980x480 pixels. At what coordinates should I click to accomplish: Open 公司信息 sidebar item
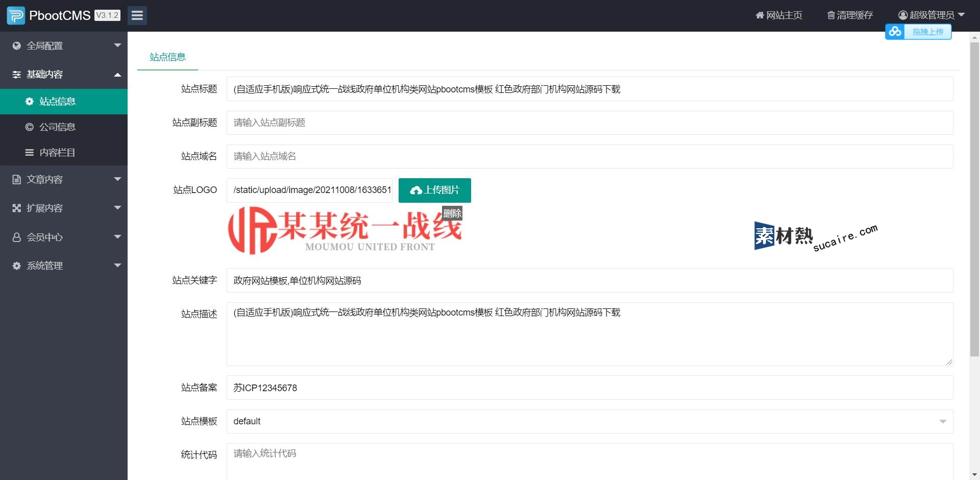pos(57,127)
